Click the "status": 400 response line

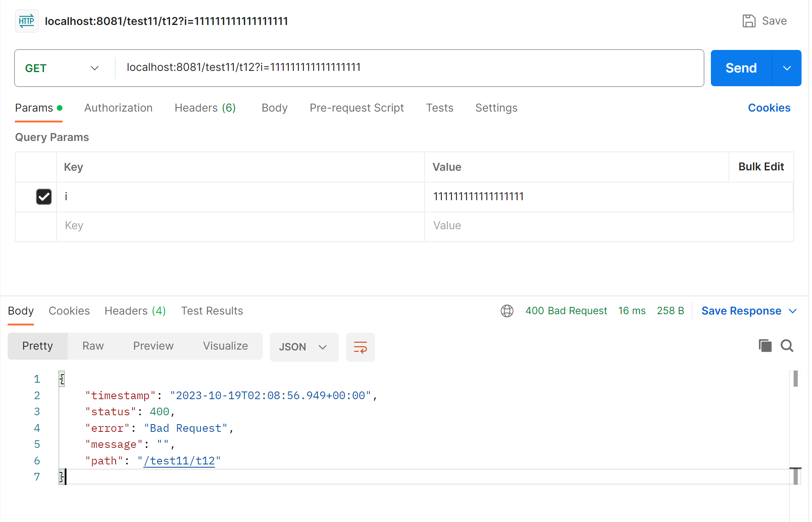point(130,412)
